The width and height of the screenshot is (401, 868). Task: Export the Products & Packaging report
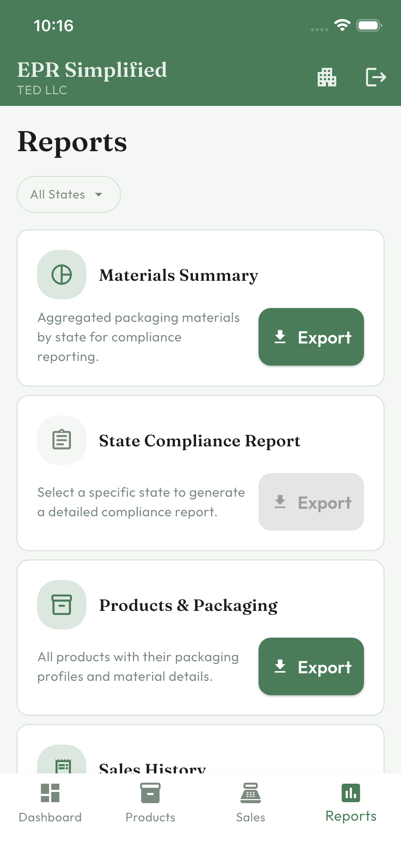[311, 666]
